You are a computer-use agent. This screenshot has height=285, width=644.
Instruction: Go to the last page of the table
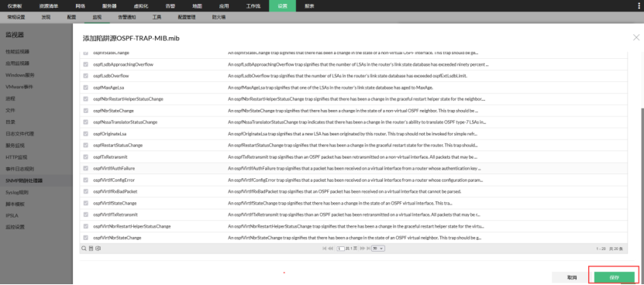(367, 249)
